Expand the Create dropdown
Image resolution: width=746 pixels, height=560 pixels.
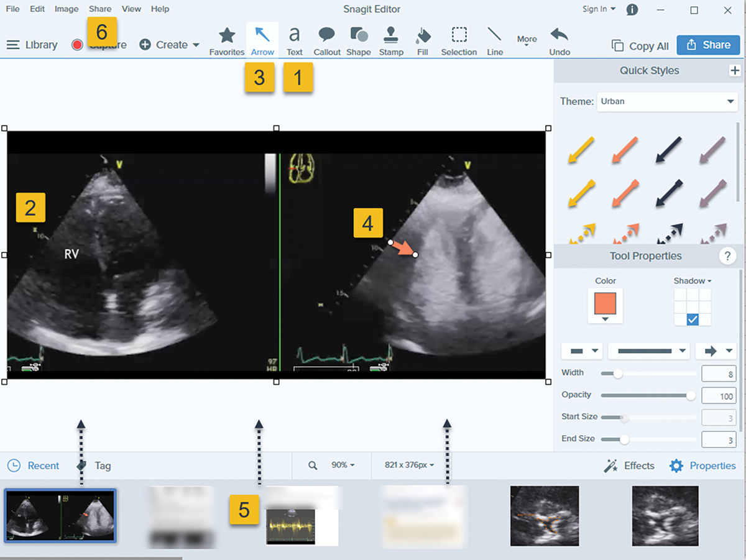point(170,45)
